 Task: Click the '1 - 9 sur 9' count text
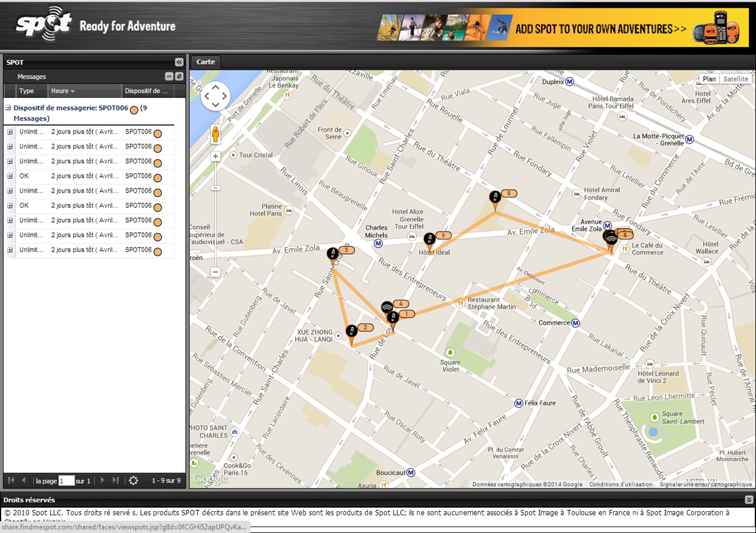166,481
